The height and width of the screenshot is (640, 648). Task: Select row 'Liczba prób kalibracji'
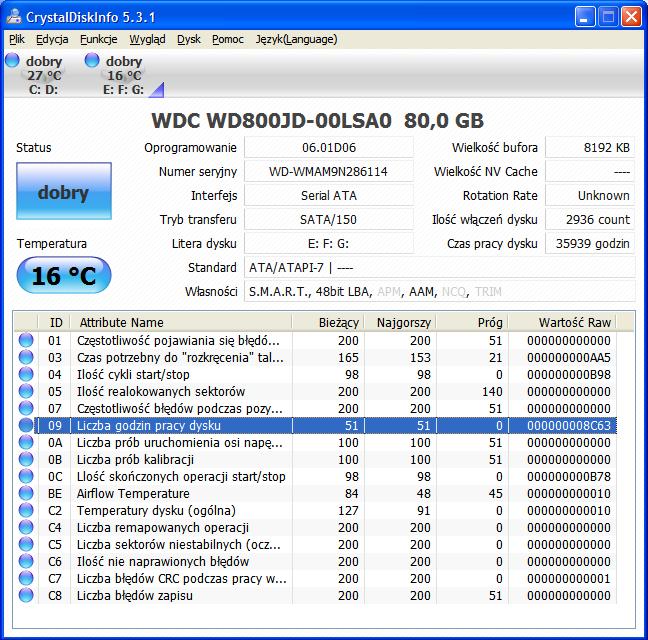(x=315, y=459)
